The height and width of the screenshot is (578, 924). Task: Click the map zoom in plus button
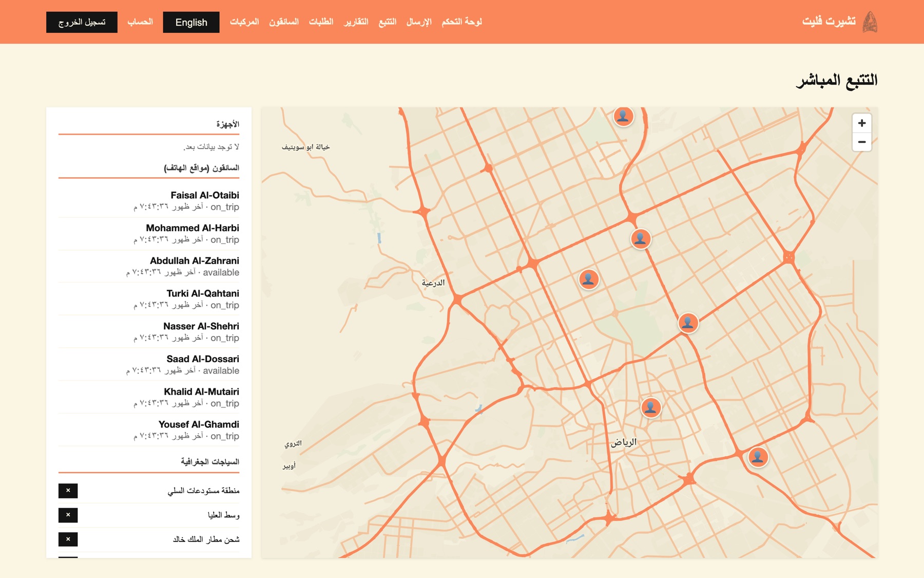[862, 123]
